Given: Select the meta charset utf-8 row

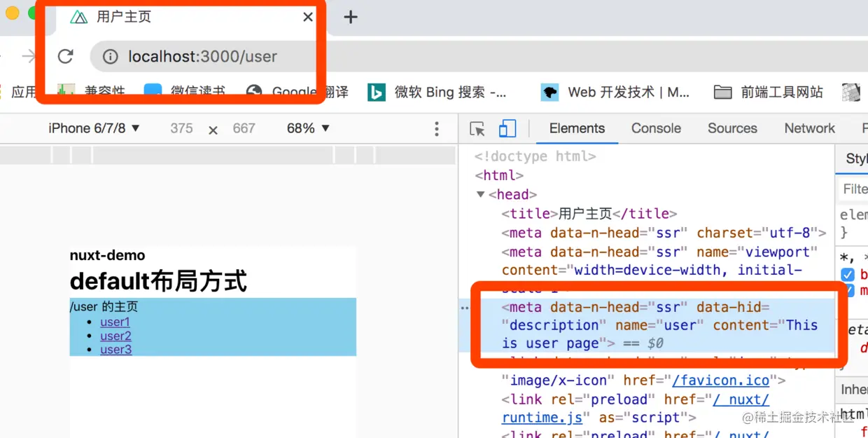Looking at the screenshot, I should tap(664, 233).
